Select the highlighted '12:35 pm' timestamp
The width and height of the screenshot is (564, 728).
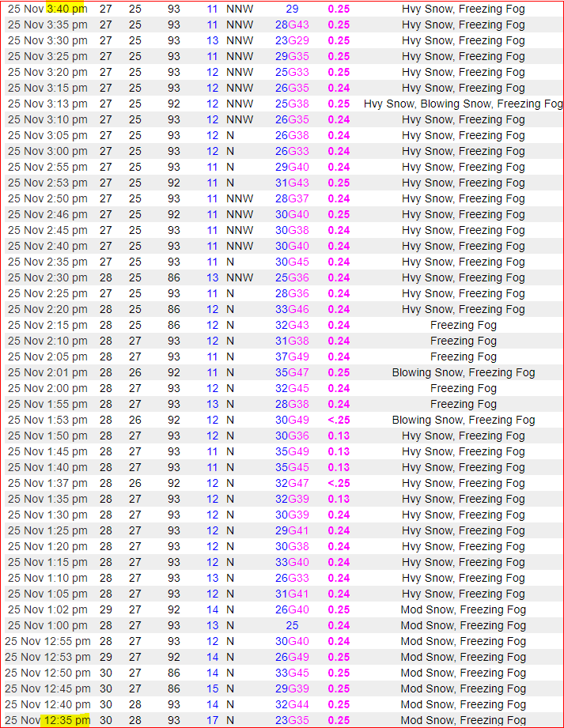pos(67,720)
